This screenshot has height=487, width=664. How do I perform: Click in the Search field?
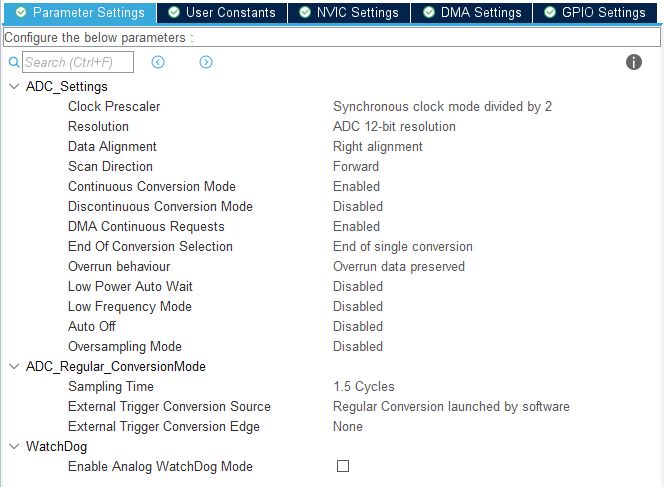(x=80, y=62)
